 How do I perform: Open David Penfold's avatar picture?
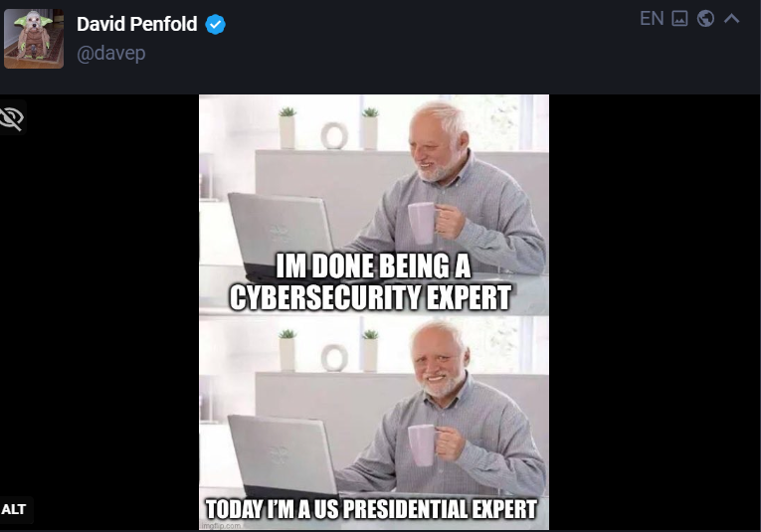pyautogui.click(x=34, y=39)
